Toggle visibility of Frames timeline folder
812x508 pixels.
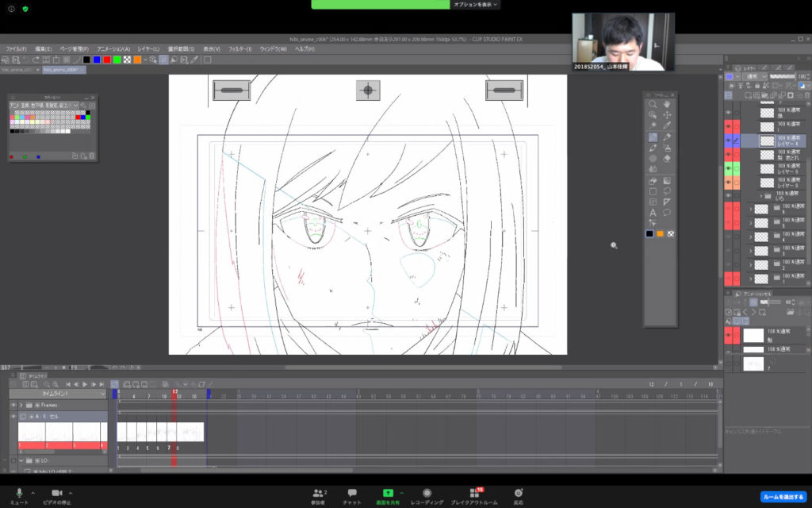pos(13,405)
